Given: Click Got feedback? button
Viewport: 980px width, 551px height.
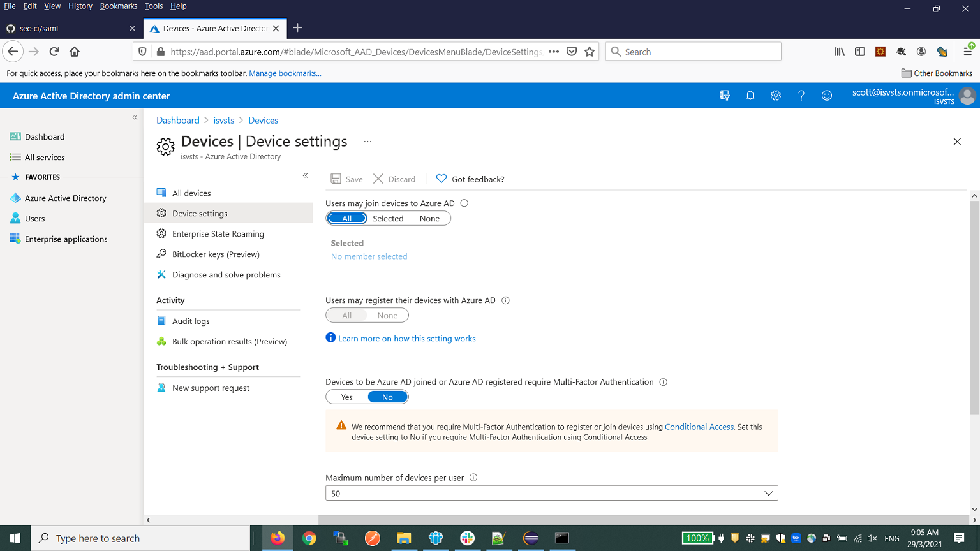Looking at the screenshot, I should point(470,179).
